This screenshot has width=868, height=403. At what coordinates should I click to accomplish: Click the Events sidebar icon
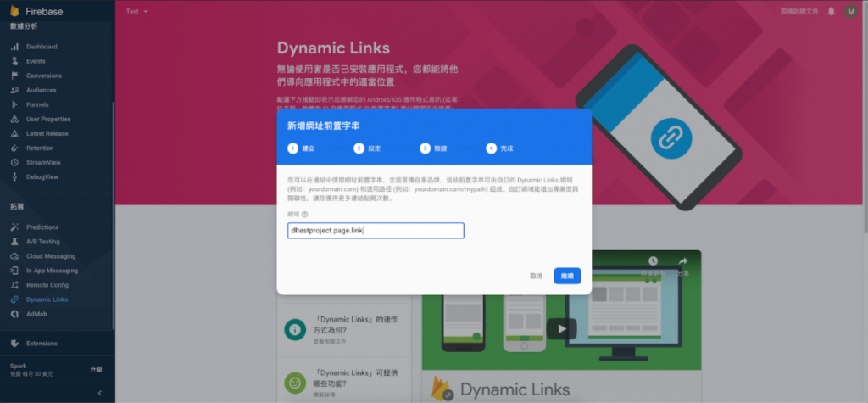(15, 62)
